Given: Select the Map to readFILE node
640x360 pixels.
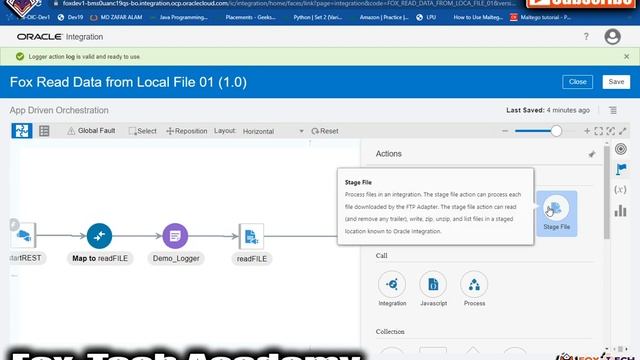Looking at the screenshot, I should 99,236.
